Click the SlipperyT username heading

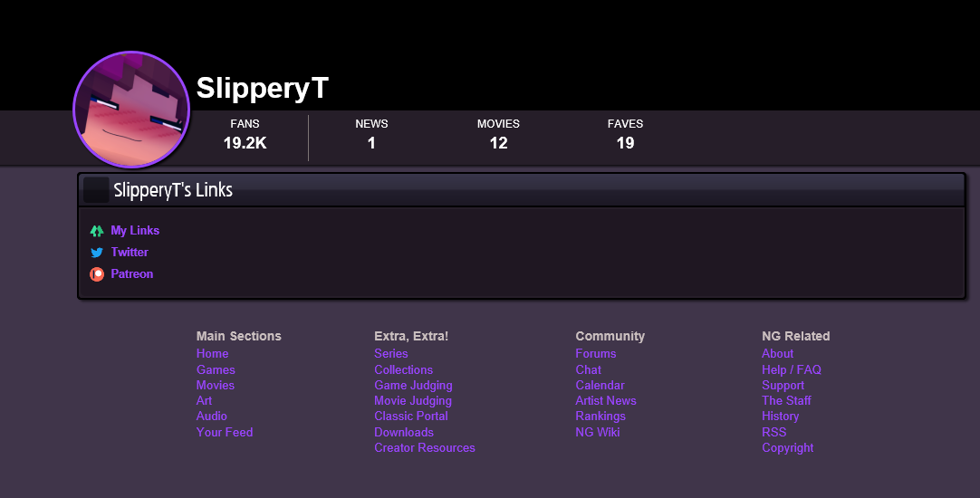tap(262, 88)
